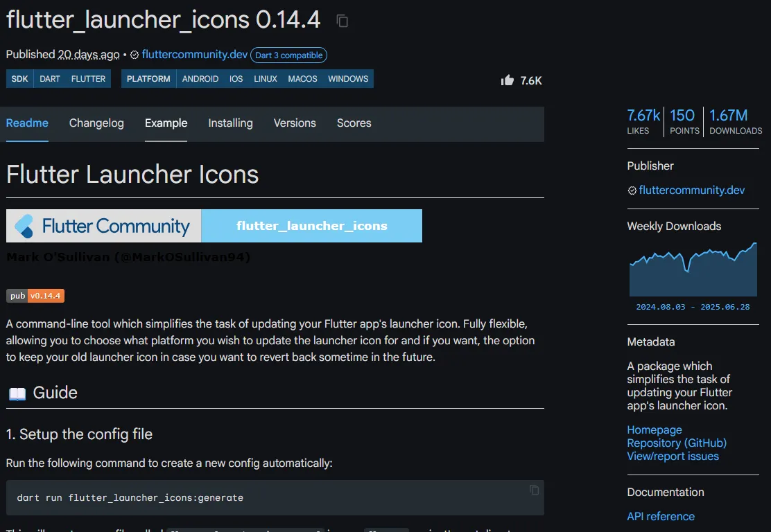
Task: Click the 7.67k LIKES score
Action: click(x=643, y=121)
